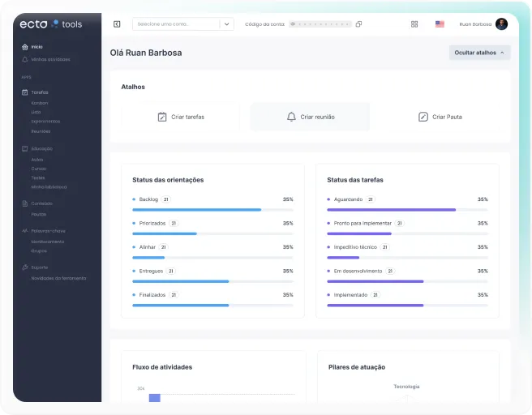Collapse the sidebar with the arrow icon

pos(117,24)
